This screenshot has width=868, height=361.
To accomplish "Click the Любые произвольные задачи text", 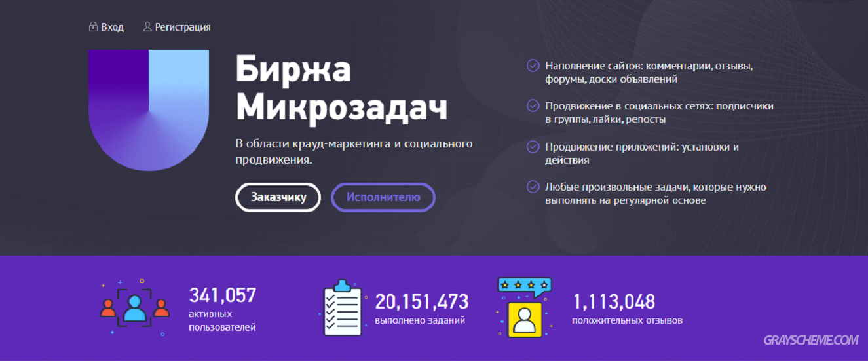I will pyautogui.click(x=656, y=194).
